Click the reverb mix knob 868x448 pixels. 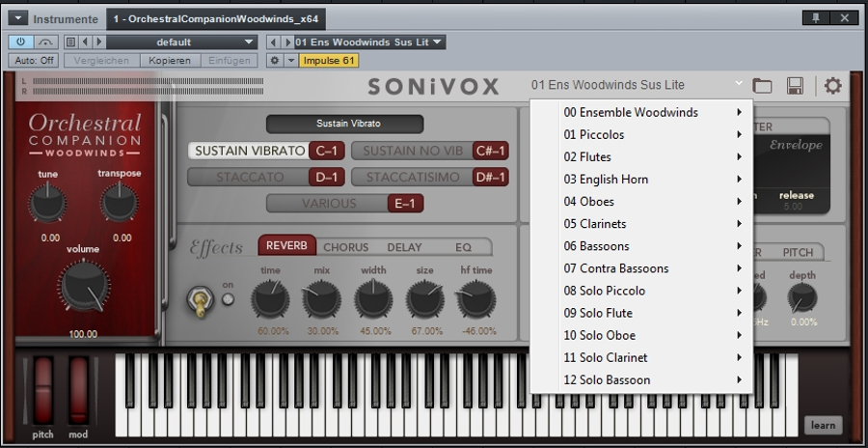321,299
